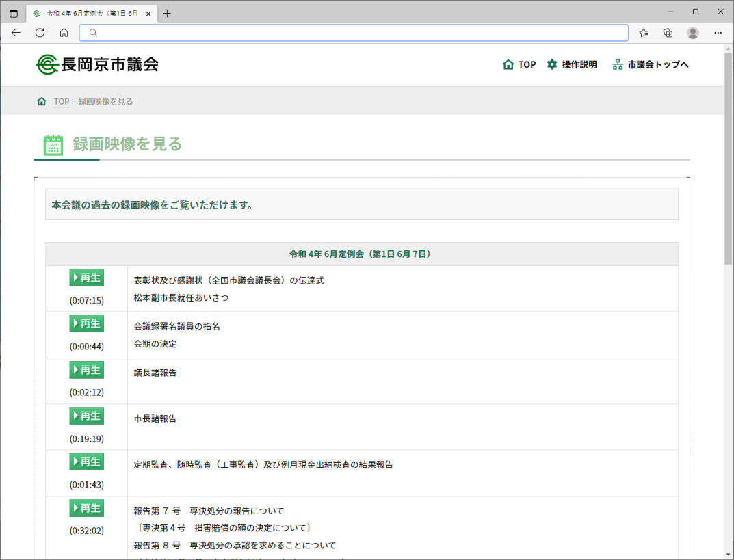
Task: Follow the TOP breadcrumb link
Action: pyautogui.click(x=62, y=101)
